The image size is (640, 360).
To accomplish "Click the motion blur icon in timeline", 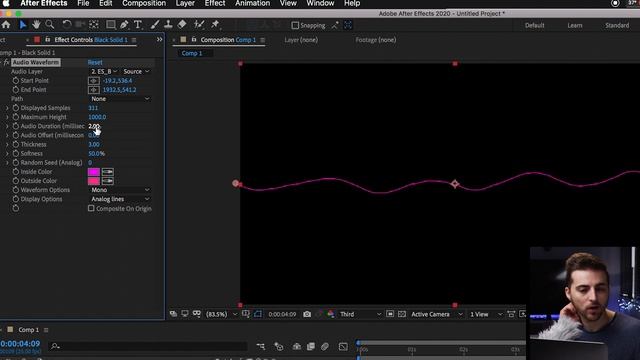I will tap(325, 347).
